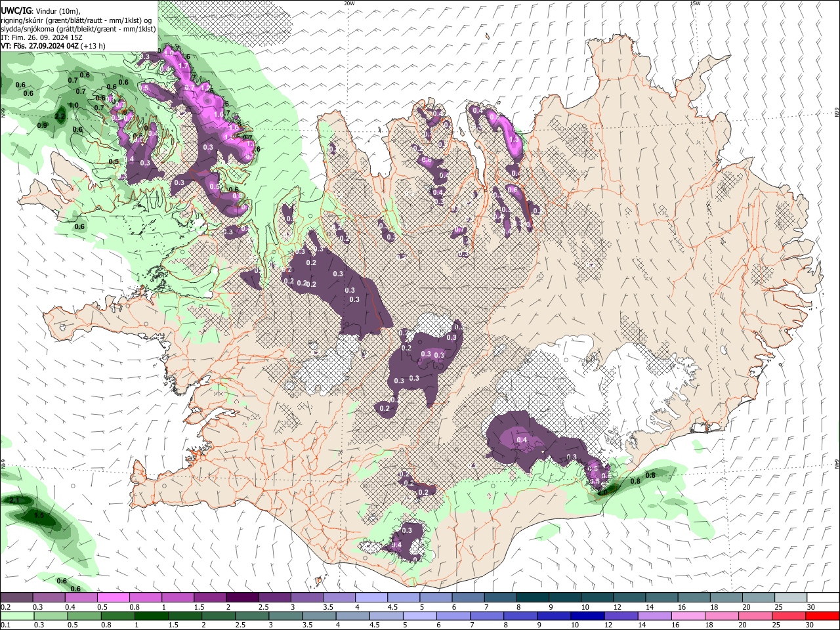The image size is (840, 630).
Task: Pick rain legend swatch between 0.8 and 1
Action: [118, 616]
